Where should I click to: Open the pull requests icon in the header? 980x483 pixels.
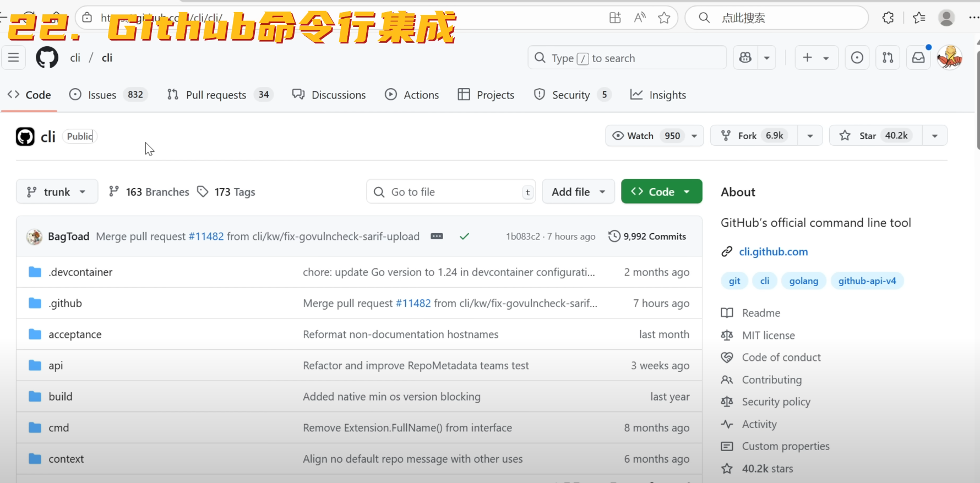point(888,58)
